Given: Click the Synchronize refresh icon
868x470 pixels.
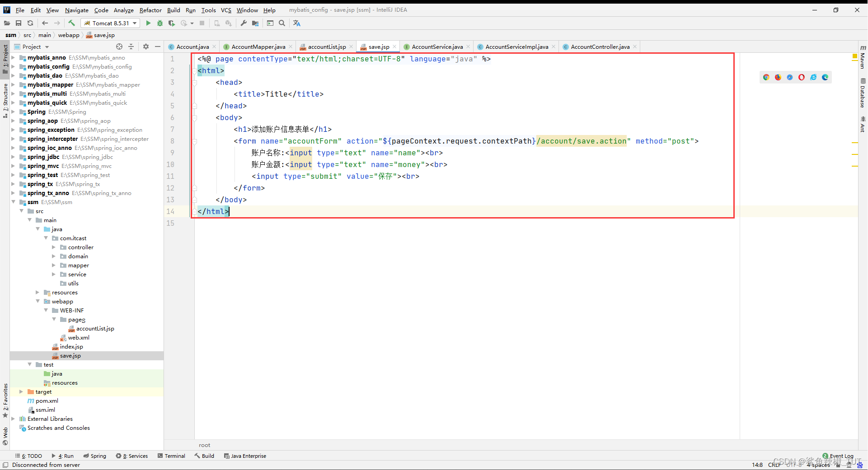Looking at the screenshot, I should pyautogui.click(x=30, y=23).
